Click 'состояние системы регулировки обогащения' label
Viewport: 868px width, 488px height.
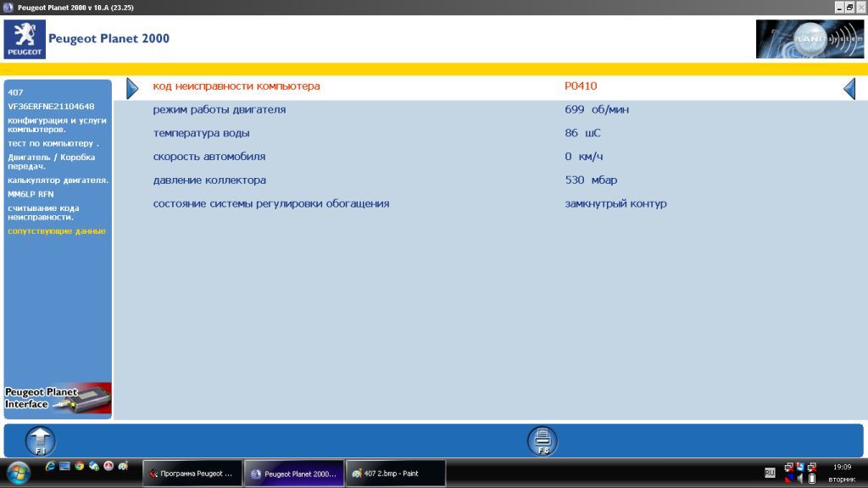pyautogui.click(x=271, y=203)
